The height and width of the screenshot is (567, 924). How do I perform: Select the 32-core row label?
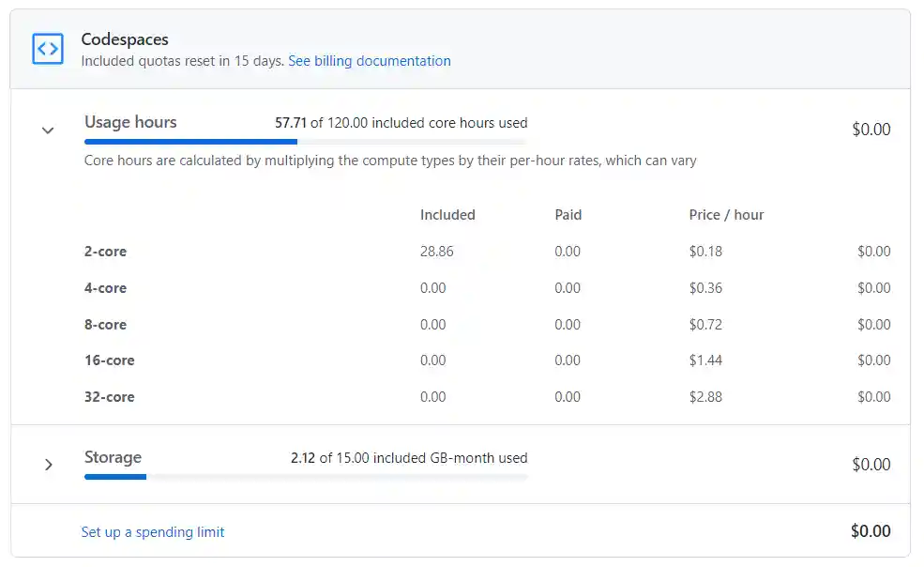click(x=109, y=397)
